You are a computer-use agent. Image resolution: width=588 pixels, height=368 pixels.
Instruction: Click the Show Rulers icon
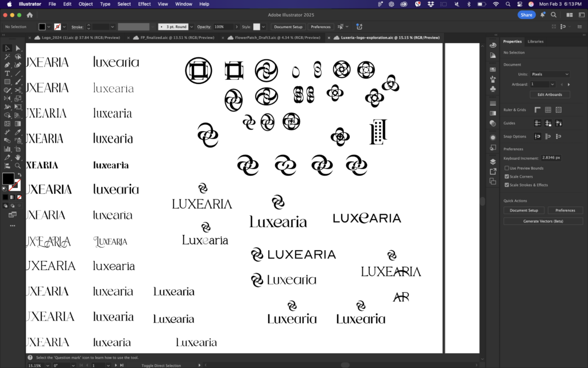[537, 110]
